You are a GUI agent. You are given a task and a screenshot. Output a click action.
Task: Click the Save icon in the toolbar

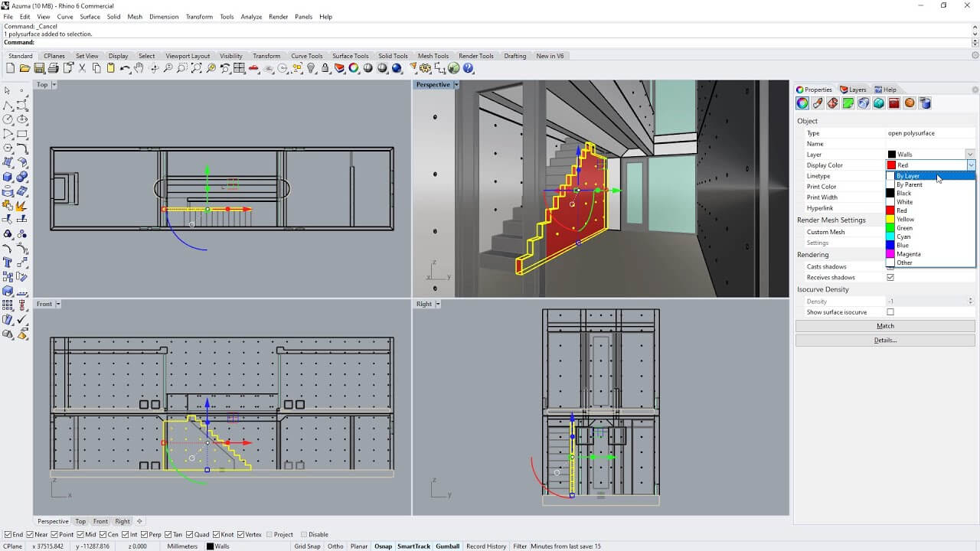(38, 68)
